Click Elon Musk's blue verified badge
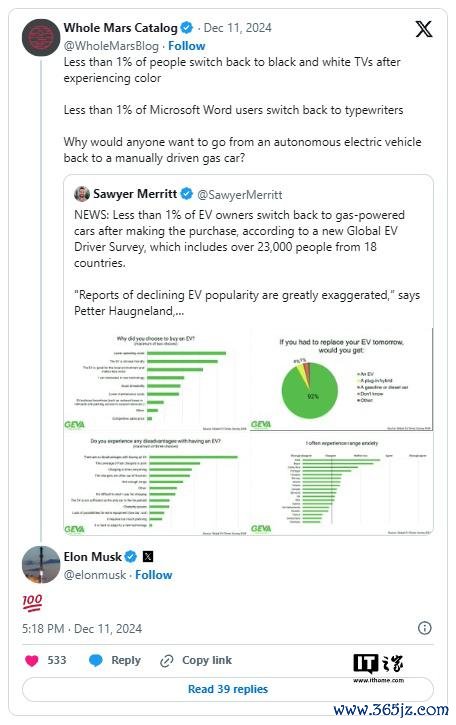 pyautogui.click(x=131, y=556)
